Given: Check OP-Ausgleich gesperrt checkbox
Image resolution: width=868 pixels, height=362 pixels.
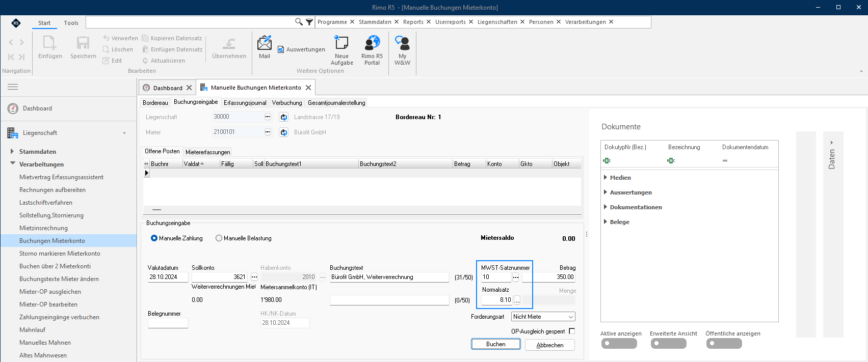Looking at the screenshot, I should (572, 331).
